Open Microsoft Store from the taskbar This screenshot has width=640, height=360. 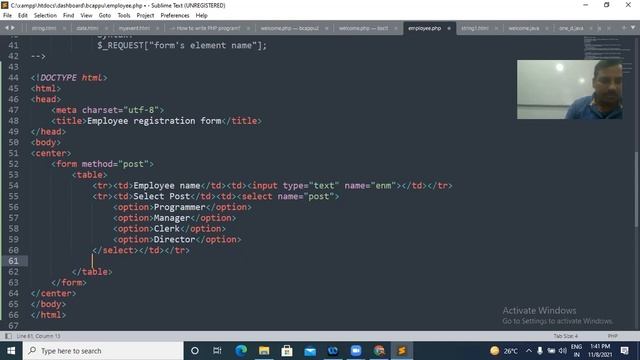[287, 351]
